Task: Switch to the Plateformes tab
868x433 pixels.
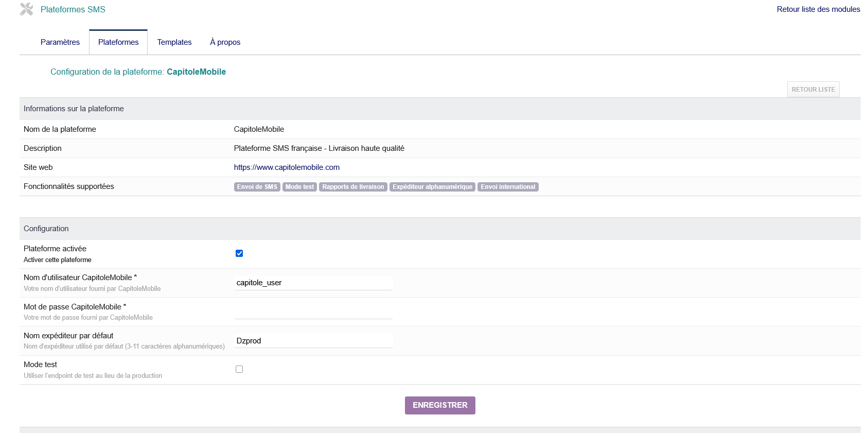Action: (118, 42)
